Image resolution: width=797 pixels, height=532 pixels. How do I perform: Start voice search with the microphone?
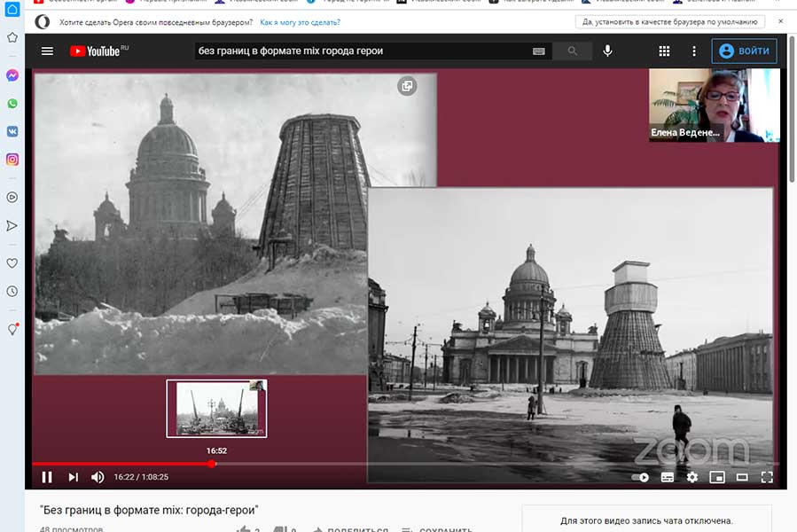click(x=607, y=51)
